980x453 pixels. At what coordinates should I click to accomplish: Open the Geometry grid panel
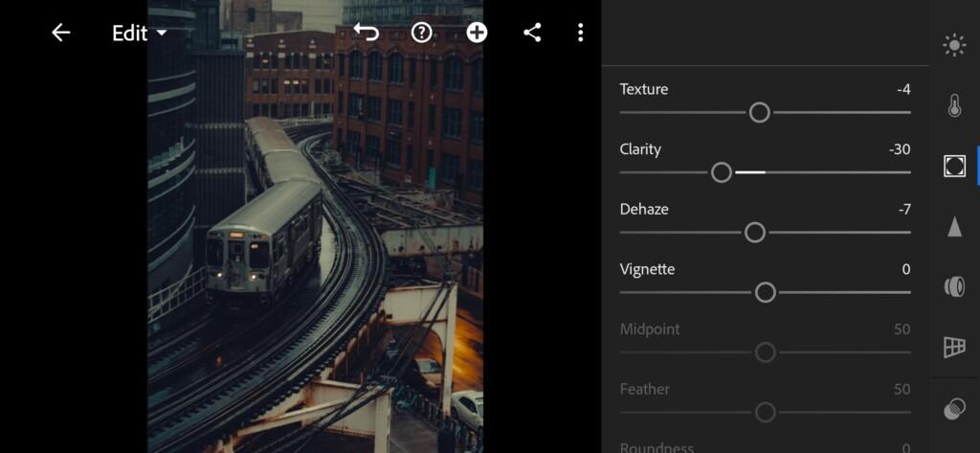click(954, 347)
